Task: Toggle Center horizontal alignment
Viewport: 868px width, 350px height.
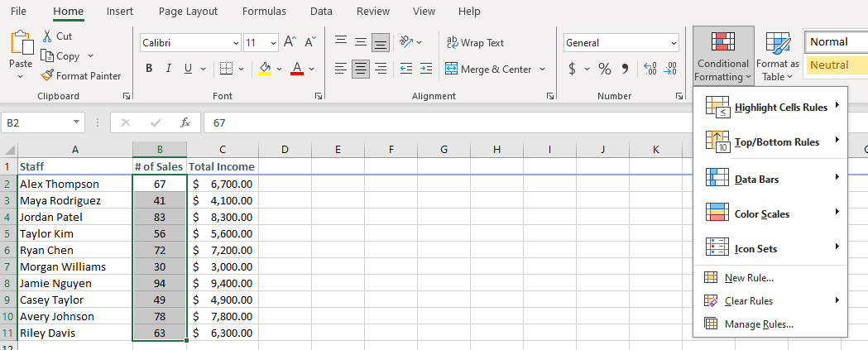Action: [361, 69]
